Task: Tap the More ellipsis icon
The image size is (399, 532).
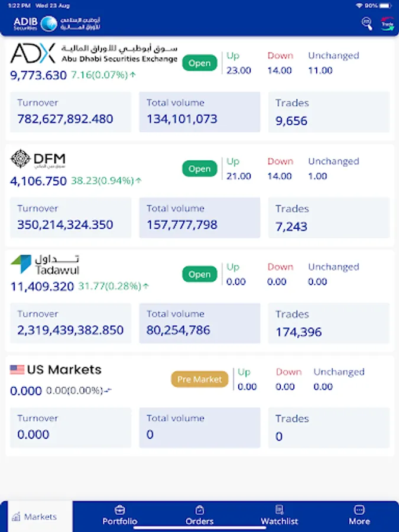Action: (359, 508)
